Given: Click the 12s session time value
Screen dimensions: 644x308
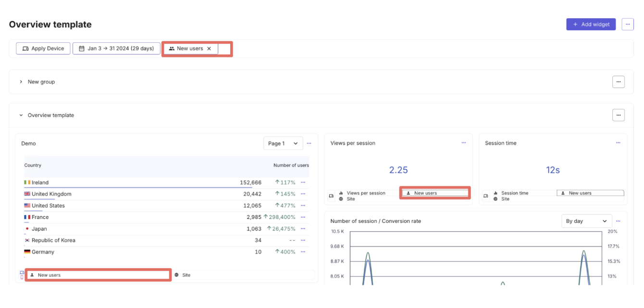Looking at the screenshot, I should (553, 170).
